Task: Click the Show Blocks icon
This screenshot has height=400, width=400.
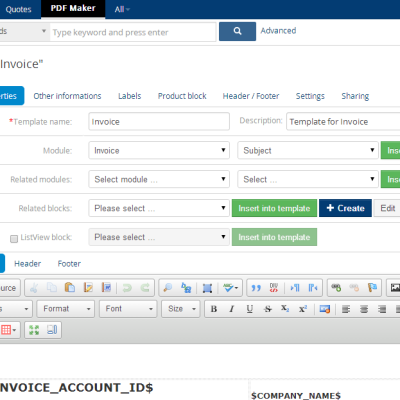Action: pyautogui.click(x=52, y=330)
